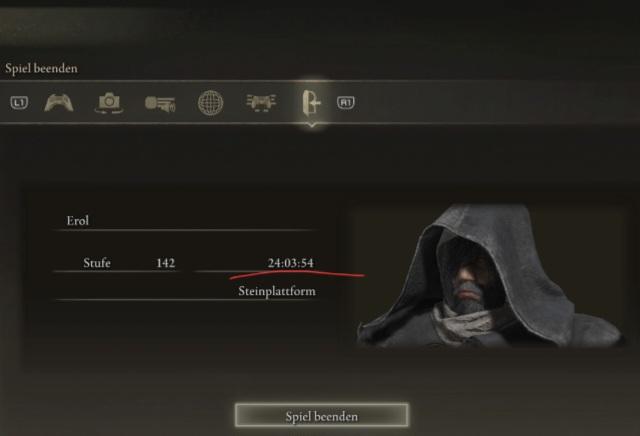Select the character name Erol

click(x=78, y=221)
